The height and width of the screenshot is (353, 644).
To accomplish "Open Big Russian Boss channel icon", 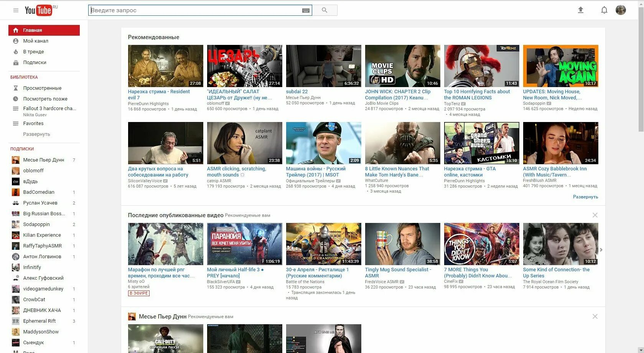I will [x=16, y=214].
